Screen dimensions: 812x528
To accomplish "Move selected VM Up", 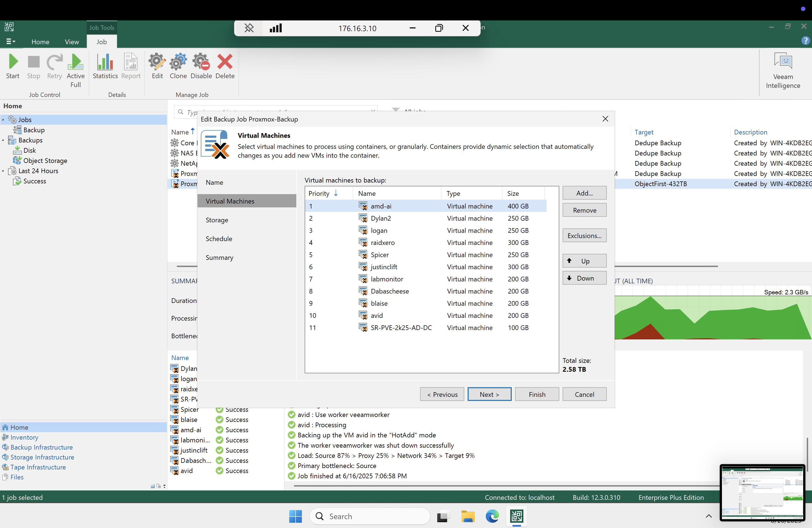I will point(584,261).
